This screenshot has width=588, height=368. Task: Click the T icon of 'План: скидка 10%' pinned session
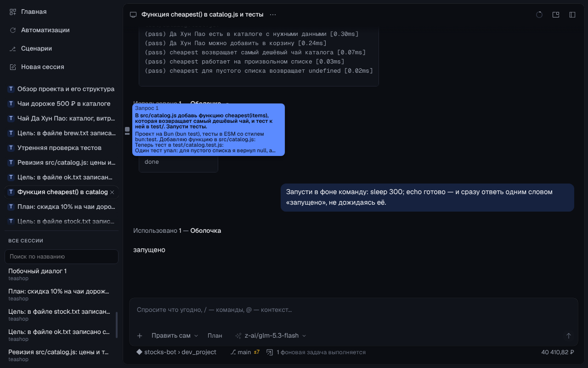click(11, 207)
